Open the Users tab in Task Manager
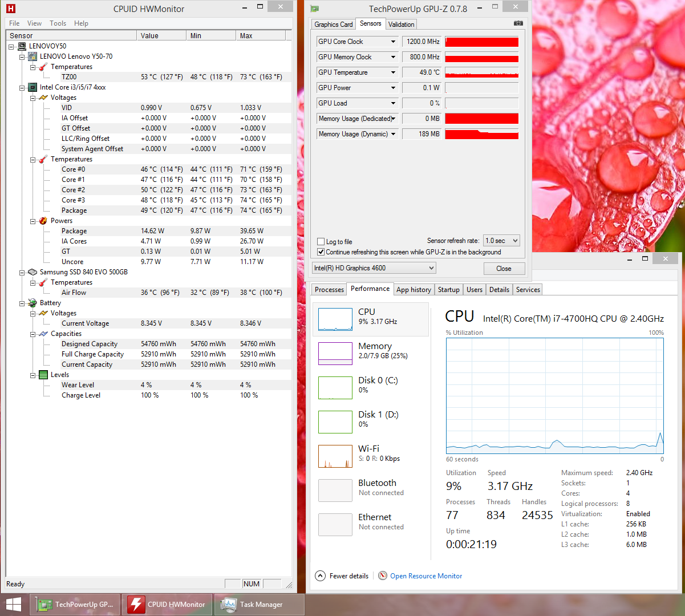The image size is (685, 616). tap(475, 290)
